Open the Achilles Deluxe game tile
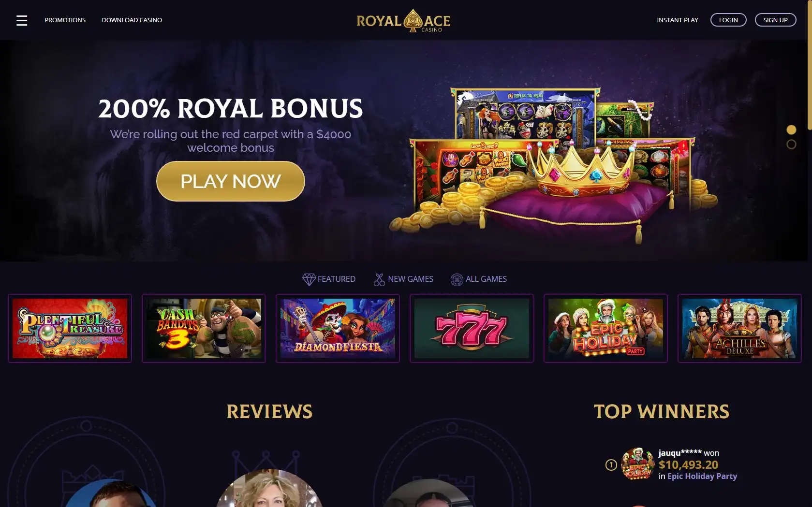 point(739,328)
